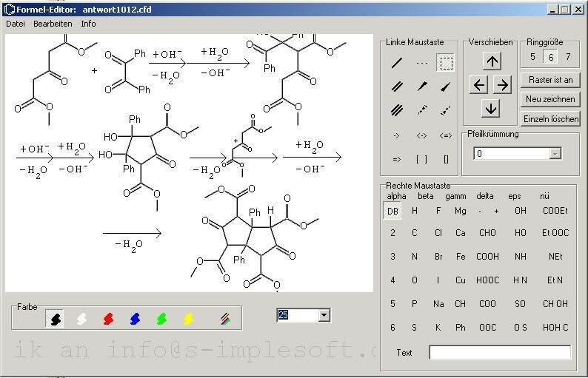Pick the multicolor custom color icon

[225, 319]
